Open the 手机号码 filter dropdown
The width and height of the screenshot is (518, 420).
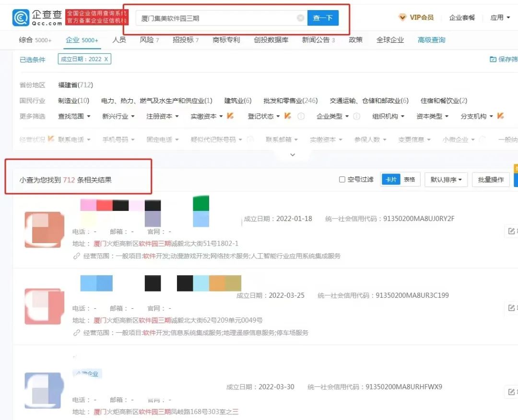(x=118, y=140)
